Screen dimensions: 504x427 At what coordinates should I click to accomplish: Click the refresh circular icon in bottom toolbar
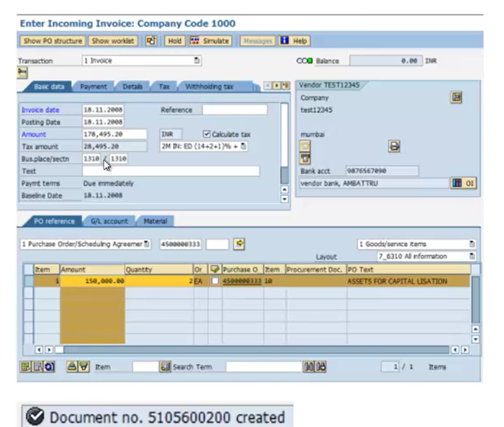pyautogui.click(x=49, y=367)
